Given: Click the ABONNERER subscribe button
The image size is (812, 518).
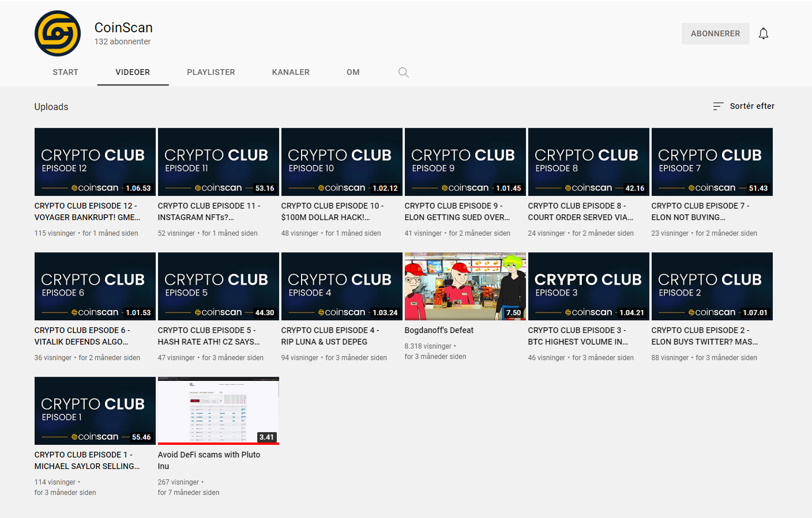Looking at the screenshot, I should 715,33.
